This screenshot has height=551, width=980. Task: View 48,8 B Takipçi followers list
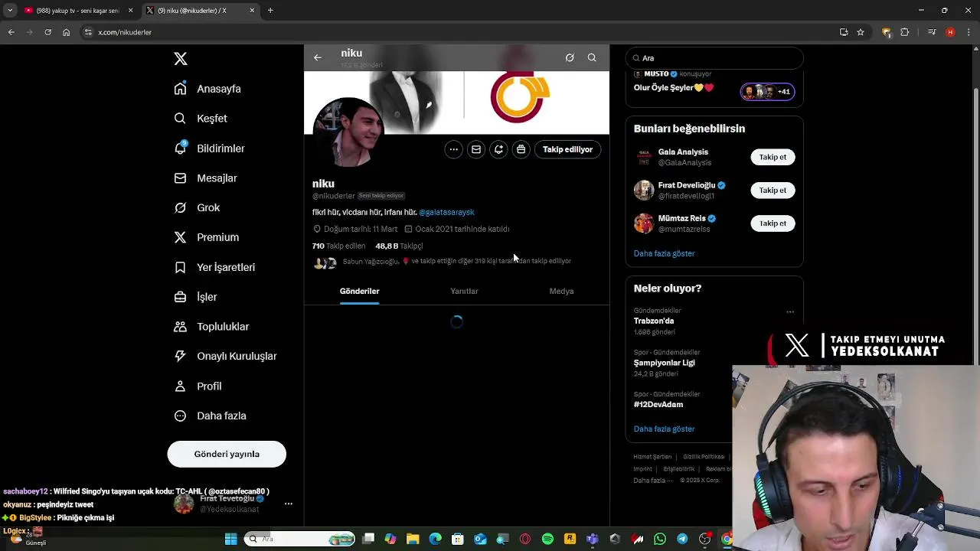[399, 246]
